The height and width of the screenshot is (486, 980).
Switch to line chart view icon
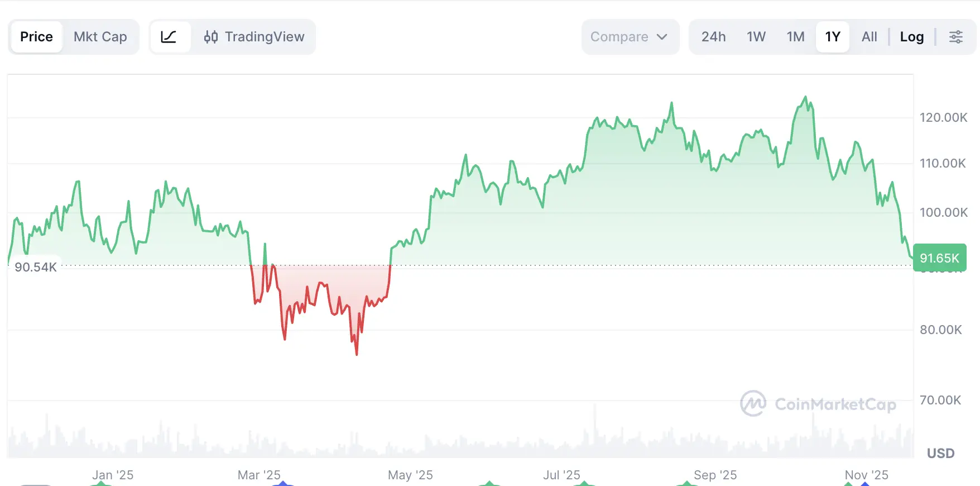[169, 37]
